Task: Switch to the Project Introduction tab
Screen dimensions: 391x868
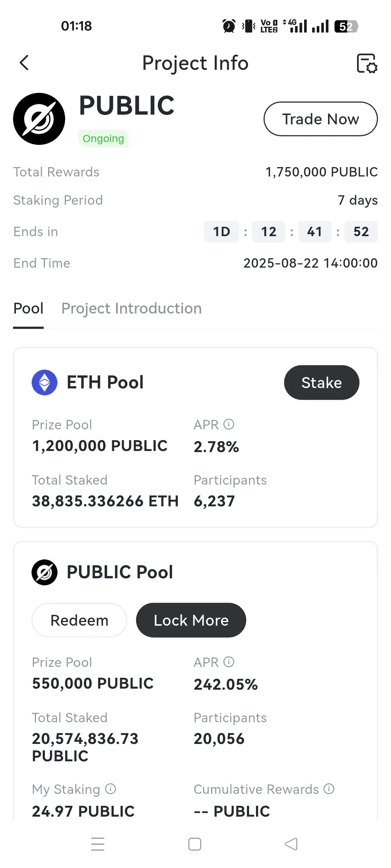Action: pos(131,309)
